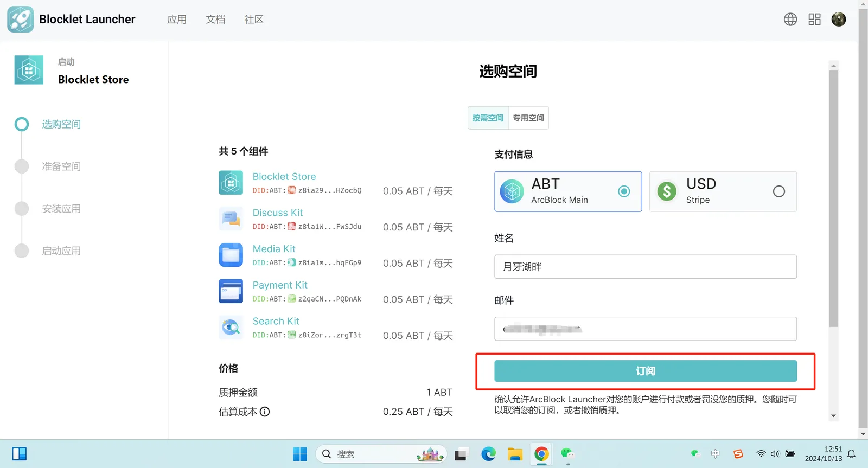Click the DID address z8iZor...zrgT3t
This screenshot has height=468, width=868.
pos(330,335)
